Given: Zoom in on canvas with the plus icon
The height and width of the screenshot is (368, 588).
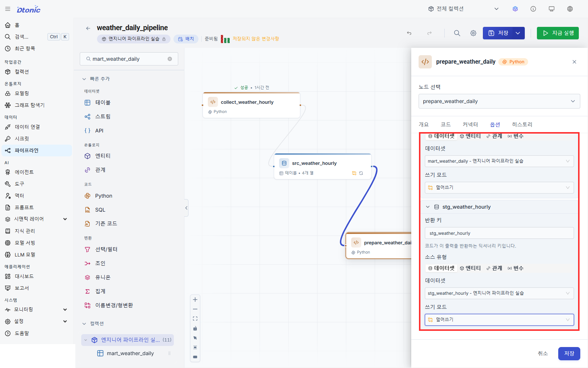Looking at the screenshot, I should click(195, 300).
